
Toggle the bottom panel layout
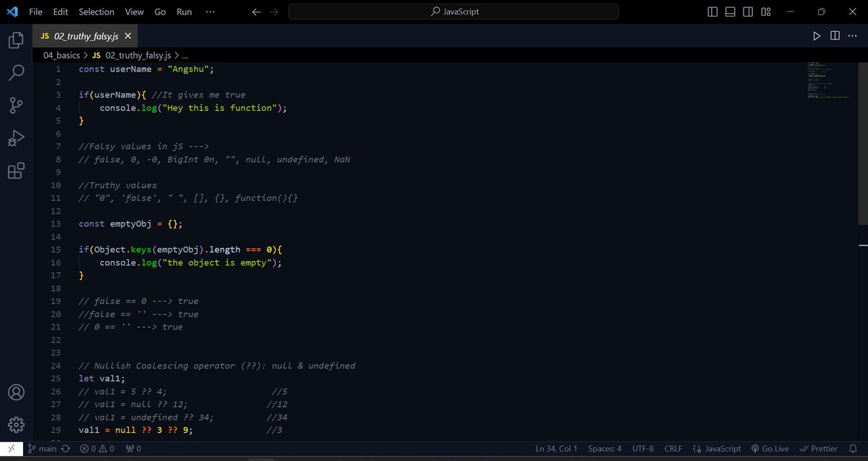click(731, 12)
